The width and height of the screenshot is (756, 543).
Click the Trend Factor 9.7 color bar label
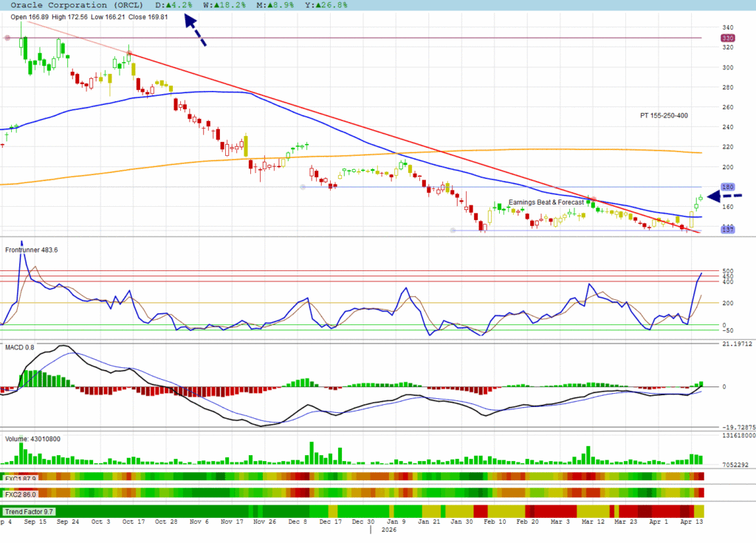pyautogui.click(x=28, y=511)
